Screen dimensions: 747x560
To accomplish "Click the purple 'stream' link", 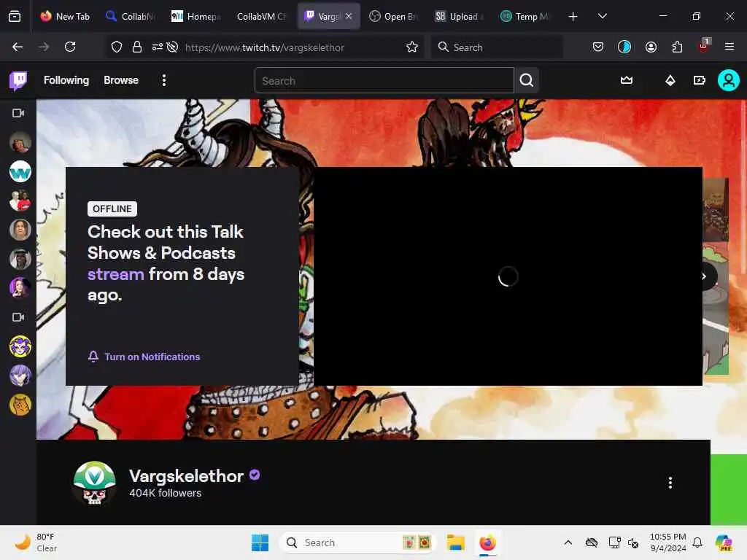I will [116, 274].
